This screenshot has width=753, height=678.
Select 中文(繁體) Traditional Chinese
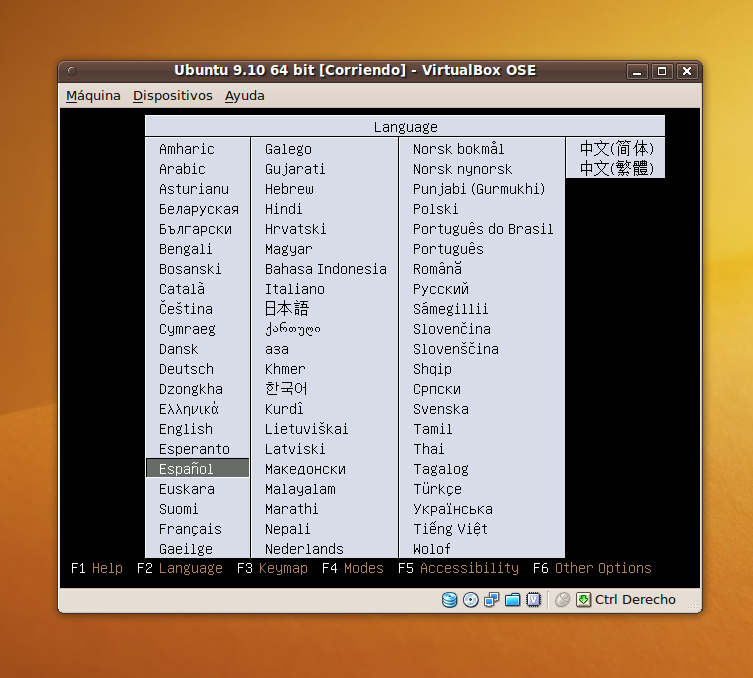point(617,168)
